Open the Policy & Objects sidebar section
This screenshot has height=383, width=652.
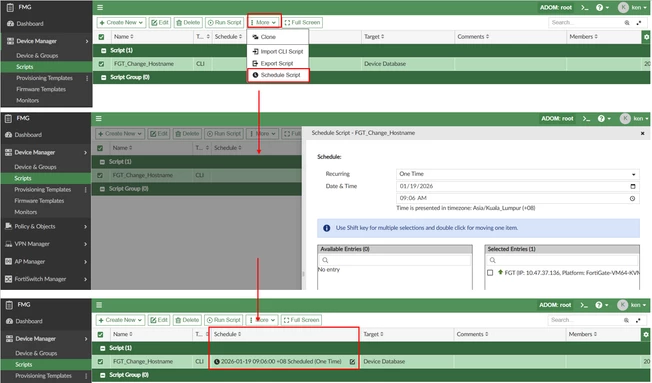(x=46, y=227)
